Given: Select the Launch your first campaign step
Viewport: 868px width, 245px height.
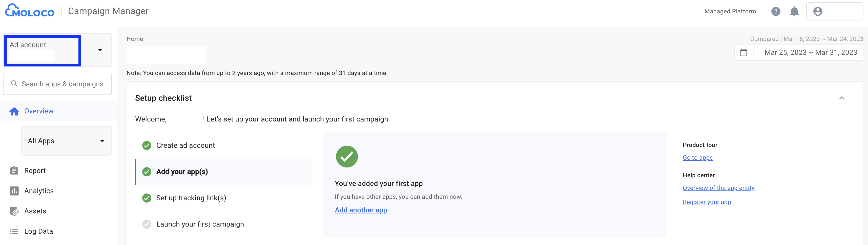Looking at the screenshot, I should click(x=200, y=224).
